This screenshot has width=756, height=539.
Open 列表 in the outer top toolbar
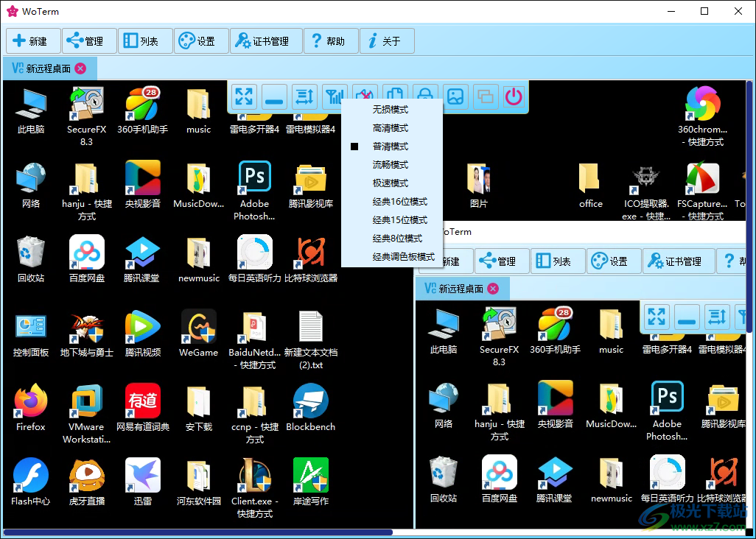(145, 41)
